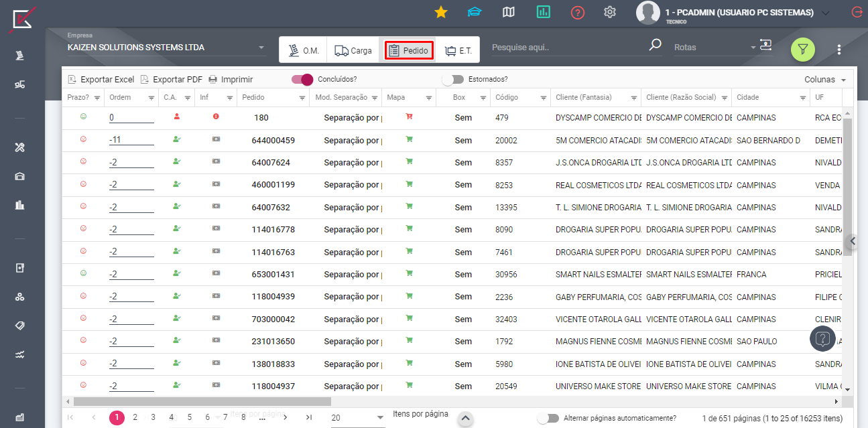868x428 pixels.
Task: Open the forklift sidebar icon
Action: coord(20,84)
